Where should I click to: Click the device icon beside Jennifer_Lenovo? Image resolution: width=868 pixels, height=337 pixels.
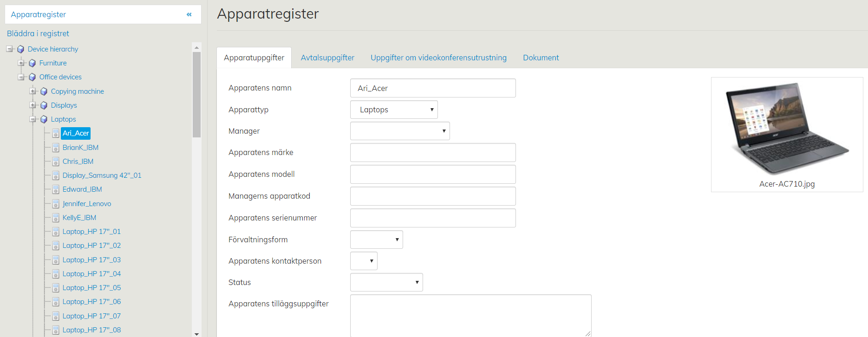point(56,204)
